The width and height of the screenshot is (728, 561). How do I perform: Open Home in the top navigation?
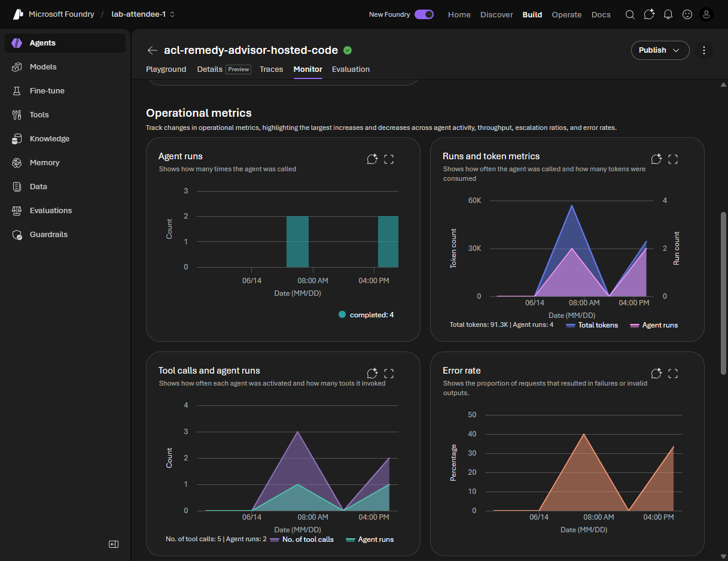pyautogui.click(x=459, y=14)
